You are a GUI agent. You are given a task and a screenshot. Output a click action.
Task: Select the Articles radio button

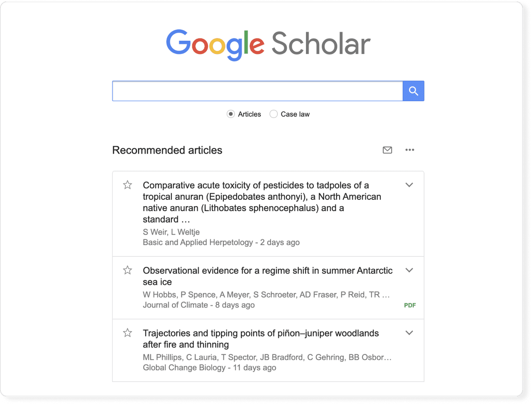pyautogui.click(x=231, y=114)
